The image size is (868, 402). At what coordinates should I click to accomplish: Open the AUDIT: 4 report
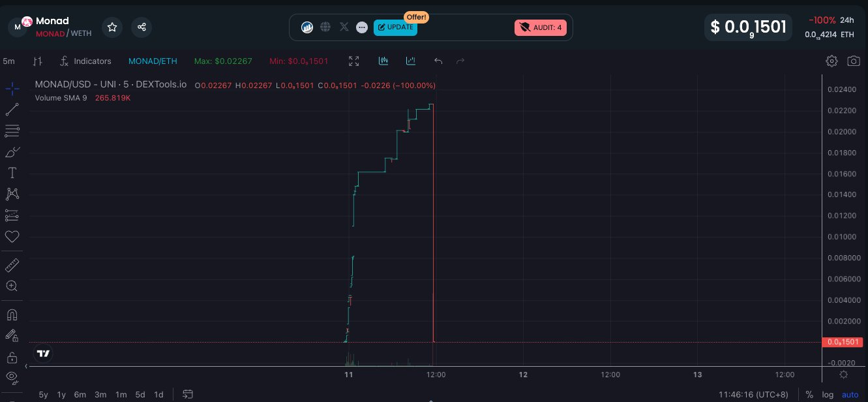[x=541, y=27]
